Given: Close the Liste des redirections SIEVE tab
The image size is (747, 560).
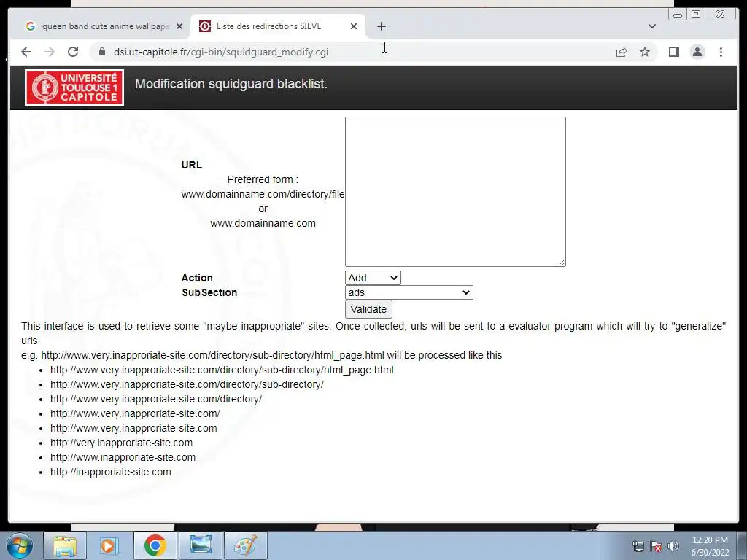Looking at the screenshot, I should (354, 26).
